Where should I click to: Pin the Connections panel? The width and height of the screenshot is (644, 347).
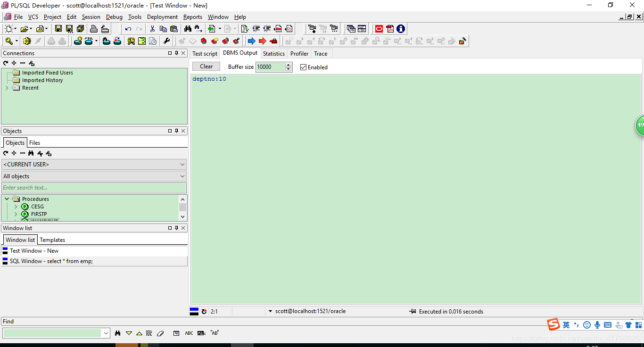[177, 53]
